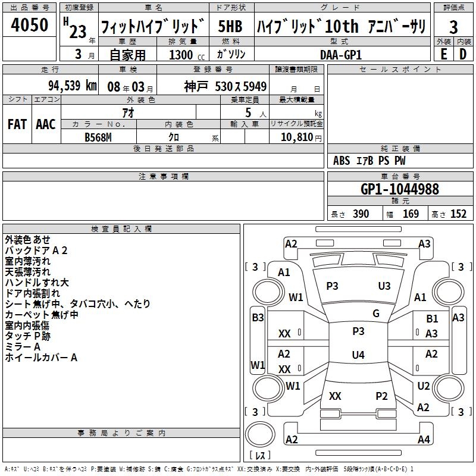
Task: Click the vehicle history value 自家用
Action: pos(127,55)
